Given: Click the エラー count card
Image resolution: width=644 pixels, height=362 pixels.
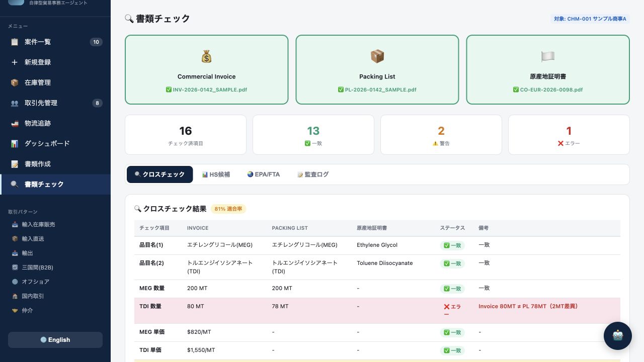Looking at the screenshot, I should click(x=569, y=135).
